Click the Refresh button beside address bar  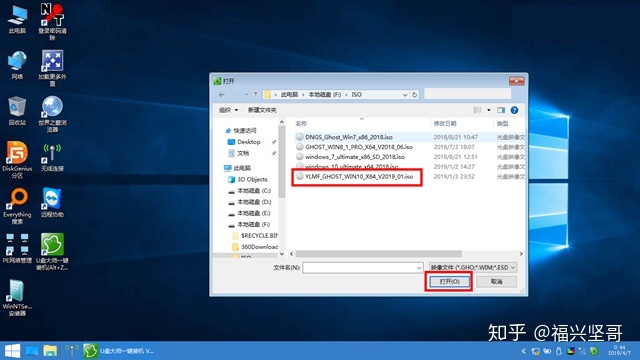point(414,95)
